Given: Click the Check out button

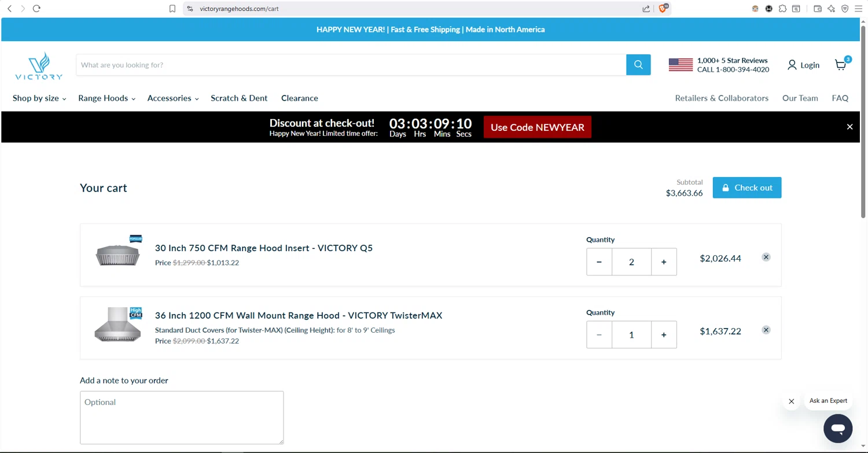Looking at the screenshot, I should pyautogui.click(x=747, y=187).
